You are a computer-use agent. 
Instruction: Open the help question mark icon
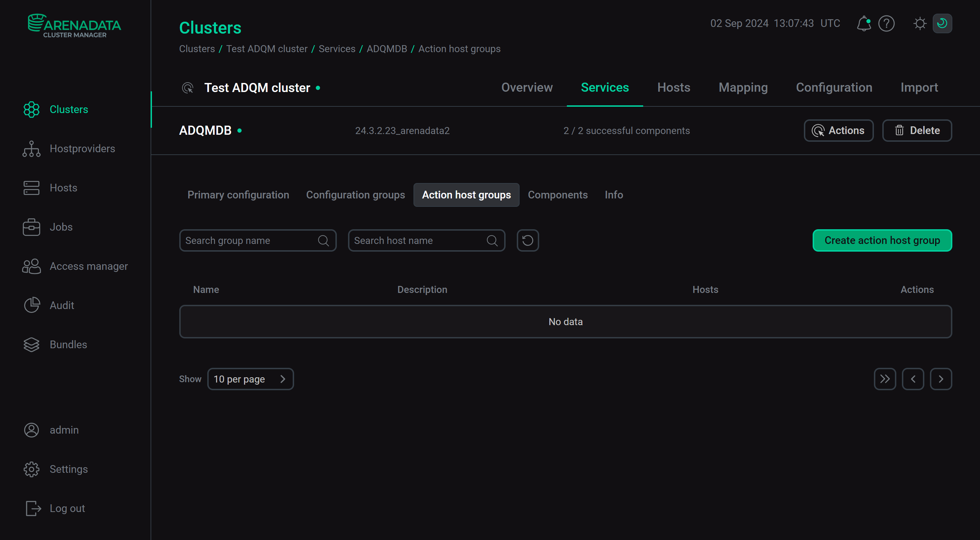click(x=886, y=23)
